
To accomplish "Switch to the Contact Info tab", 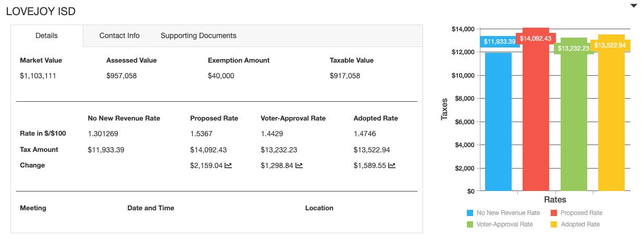I will click(119, 35).
